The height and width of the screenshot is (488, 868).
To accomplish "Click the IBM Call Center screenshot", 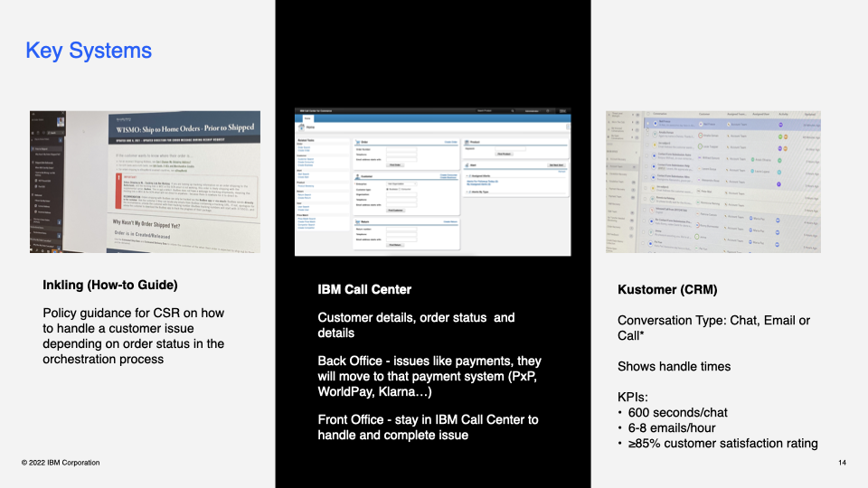I will point(433,182).
